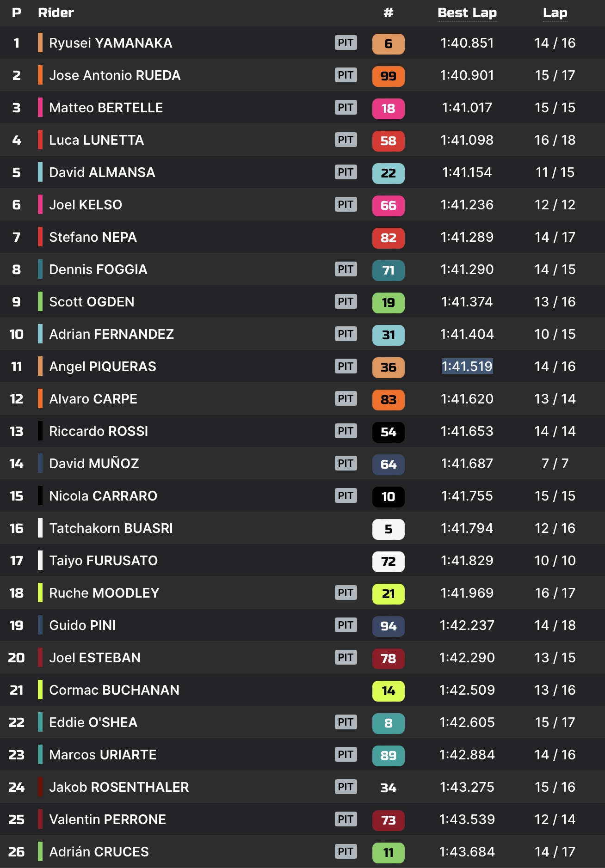Click the white number 5 badge
605x868 pixels.
point(388,529)
